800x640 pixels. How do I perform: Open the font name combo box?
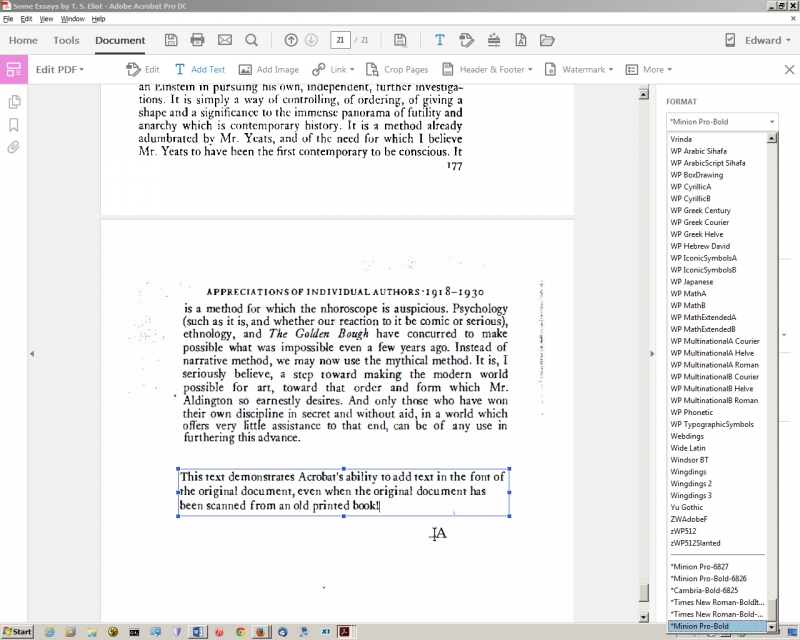coord(722,122)
